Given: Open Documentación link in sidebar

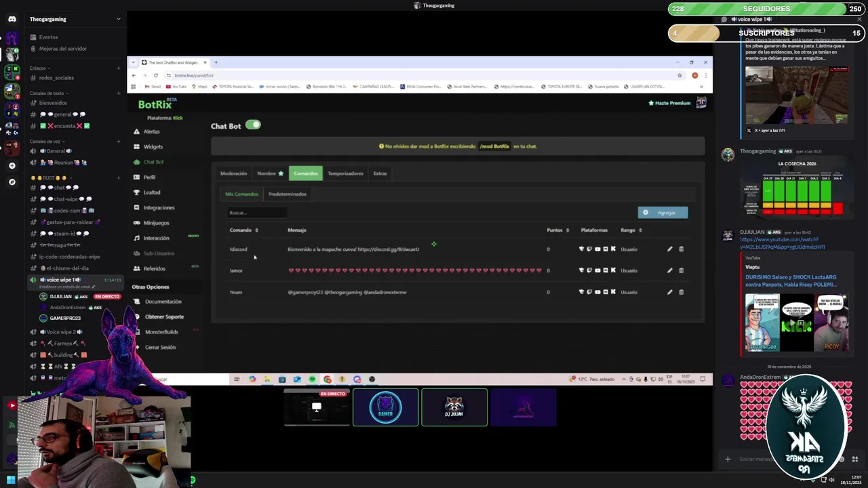Looking at the screenshot, I should click(163, 302).
